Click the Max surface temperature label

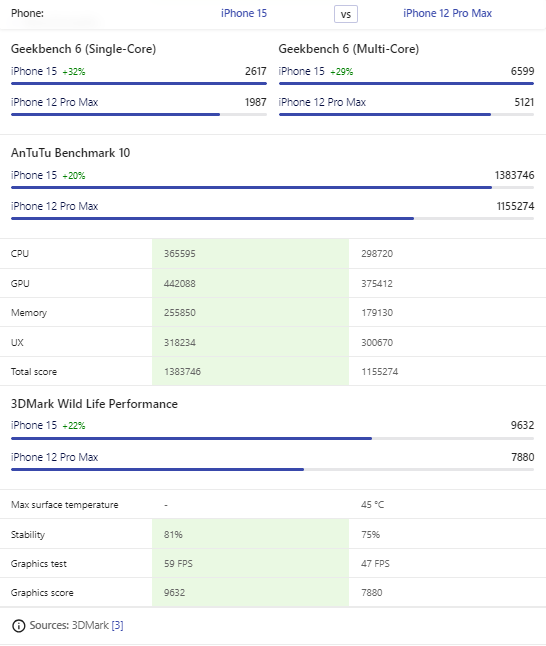(65, 505)
